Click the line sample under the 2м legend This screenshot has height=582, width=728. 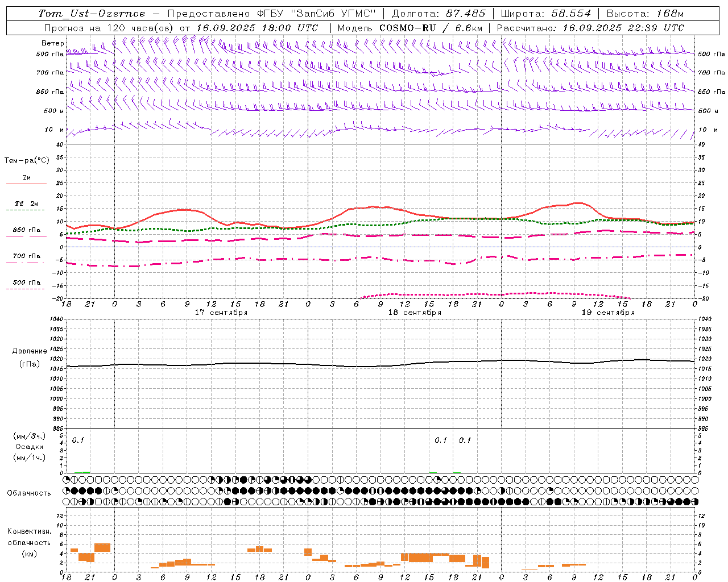click(26, 184)
